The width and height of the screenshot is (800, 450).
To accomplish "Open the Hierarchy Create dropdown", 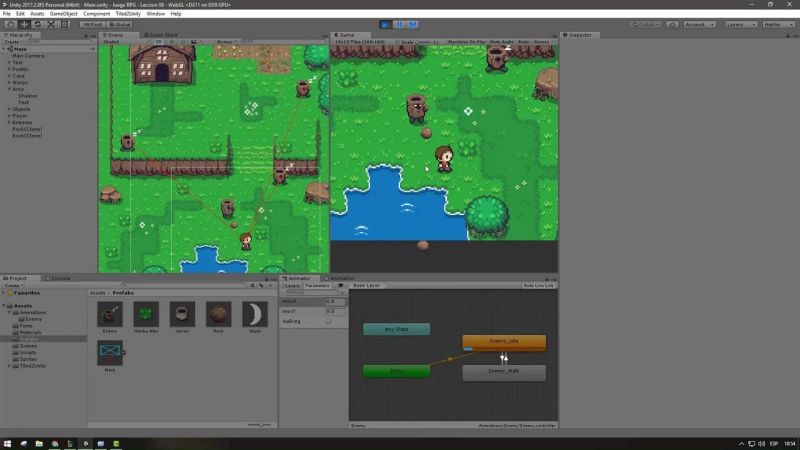I will click(12, 42).
